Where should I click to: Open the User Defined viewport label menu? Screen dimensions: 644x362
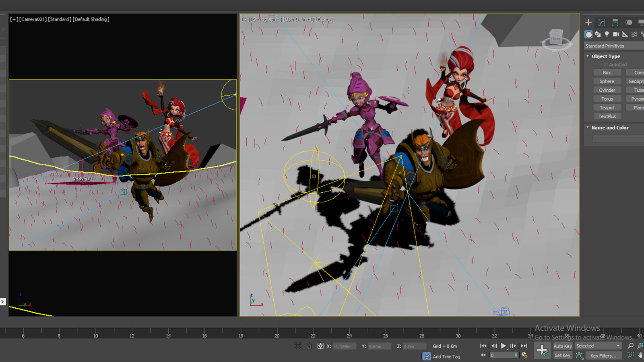(x=298, y=19)
